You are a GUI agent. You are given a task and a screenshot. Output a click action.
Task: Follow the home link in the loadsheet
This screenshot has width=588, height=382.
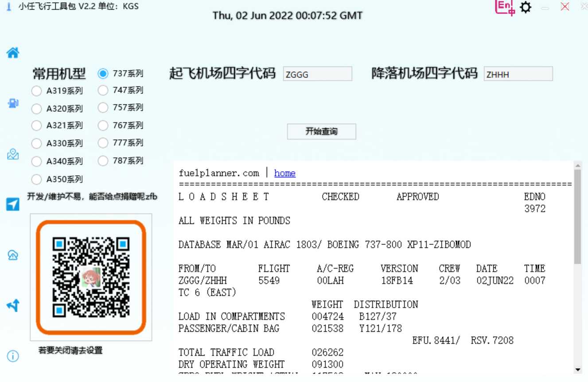pos(284,173)
